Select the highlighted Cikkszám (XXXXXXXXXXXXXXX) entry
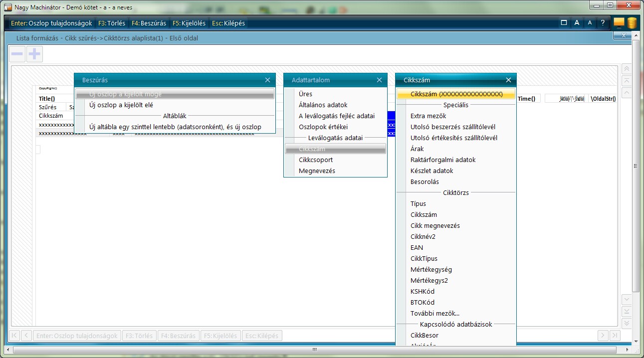Viewport: 644px width, 358px height. tap(456, 94)
